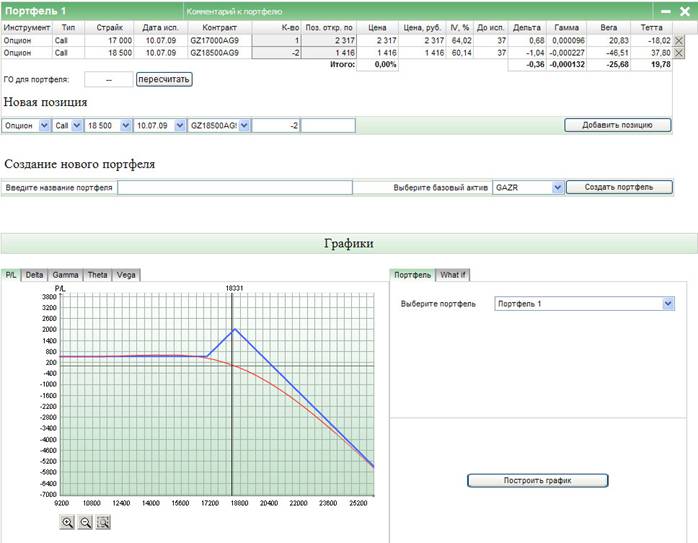Click the 18331 price marker on chart

[x=234, y=288]
